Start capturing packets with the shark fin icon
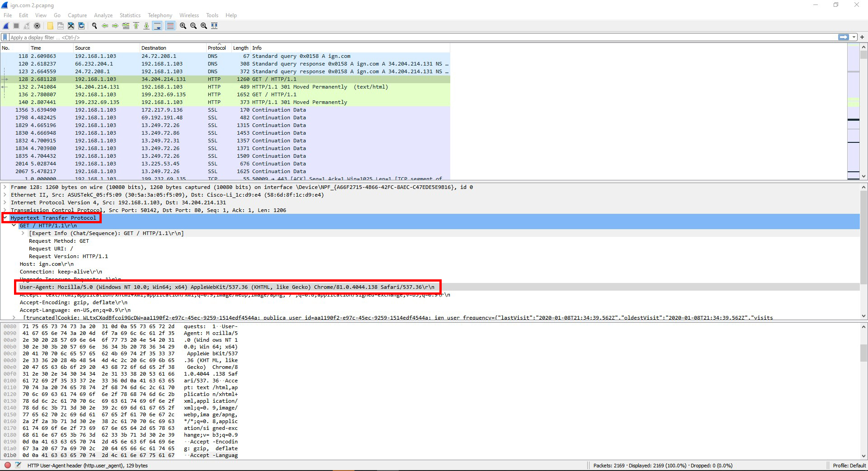The height and width of the screenshot is (471, 868). (6, 26)
